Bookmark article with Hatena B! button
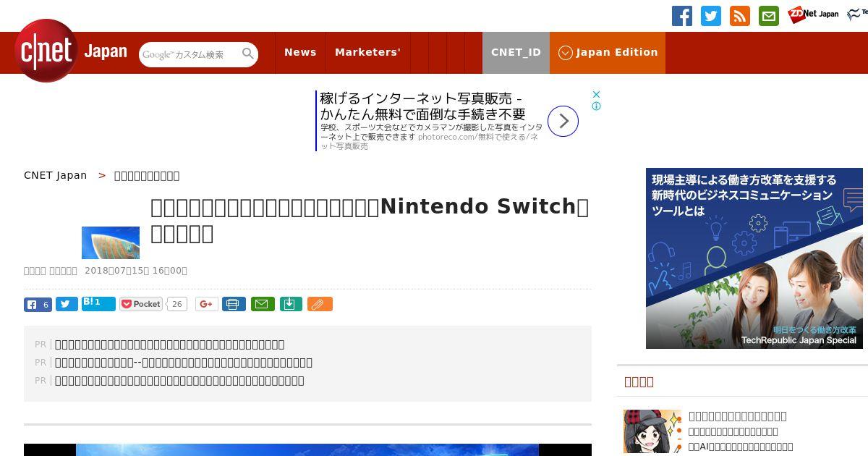The image size is (868, 456). point(98,304)
